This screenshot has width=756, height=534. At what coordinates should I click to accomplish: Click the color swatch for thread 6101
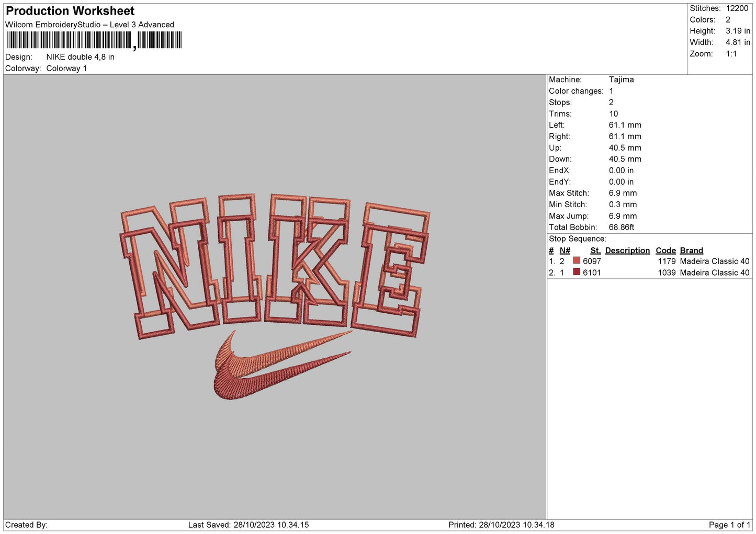(577, 272)
